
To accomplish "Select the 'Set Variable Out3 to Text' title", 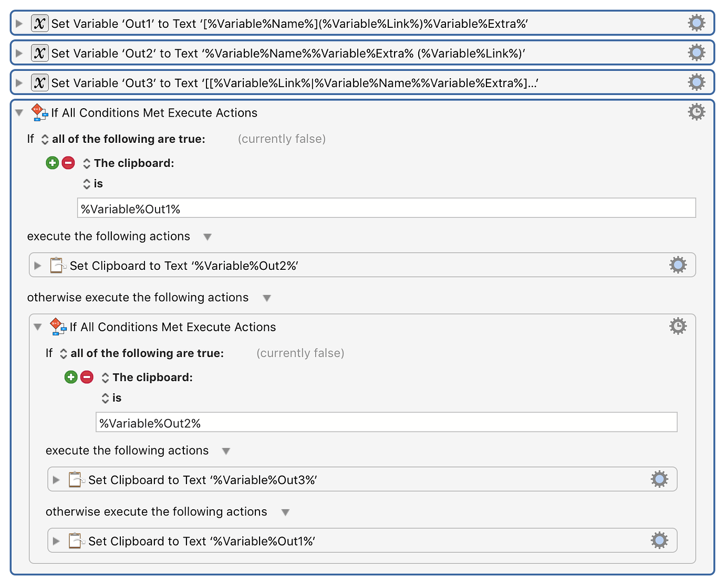I will click(295, 83).
